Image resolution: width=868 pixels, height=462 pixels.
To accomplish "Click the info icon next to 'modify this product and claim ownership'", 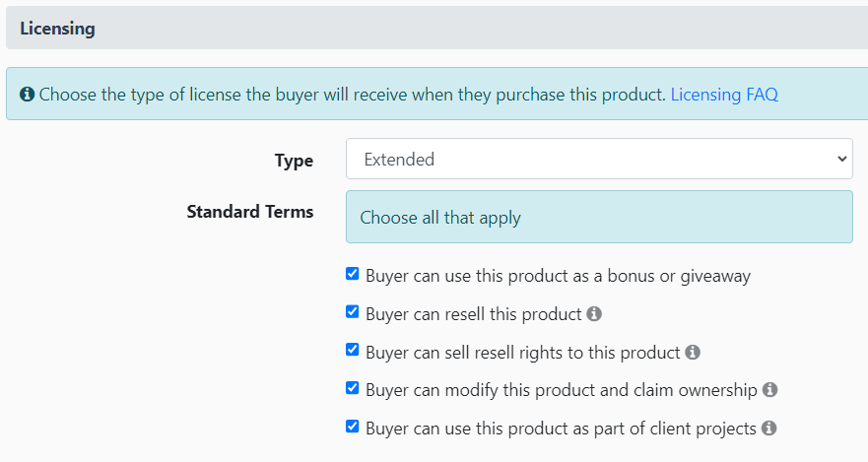I will pos(769,390).
